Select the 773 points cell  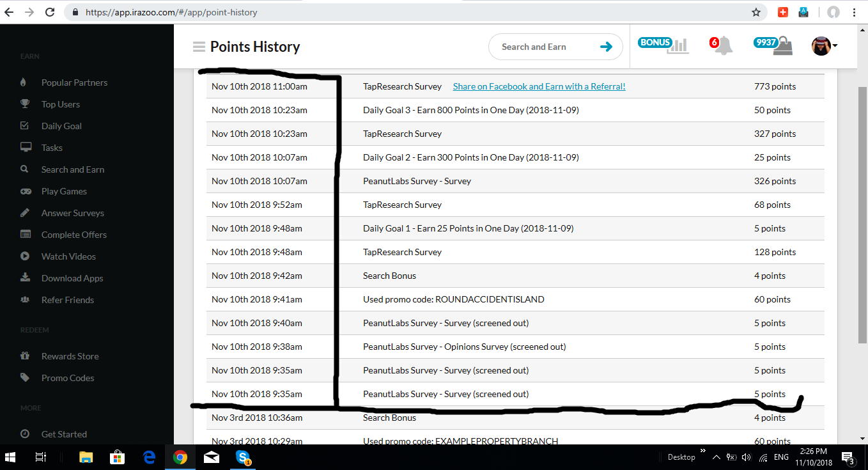(775, 86)
